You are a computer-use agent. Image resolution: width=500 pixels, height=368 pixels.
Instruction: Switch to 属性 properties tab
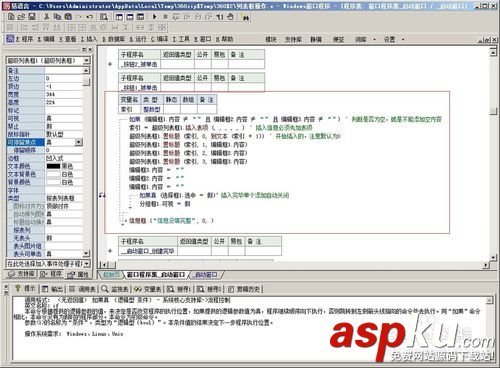(x=78, y=274)
